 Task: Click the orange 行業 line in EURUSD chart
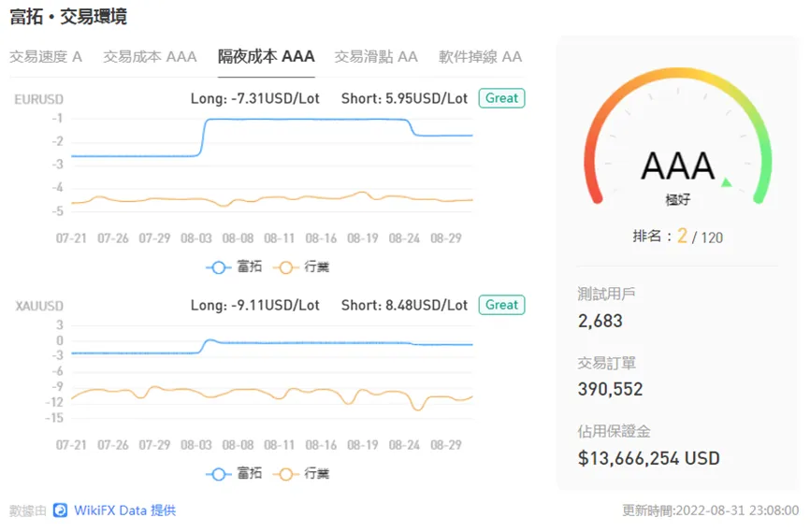click(x=272, y=199)
